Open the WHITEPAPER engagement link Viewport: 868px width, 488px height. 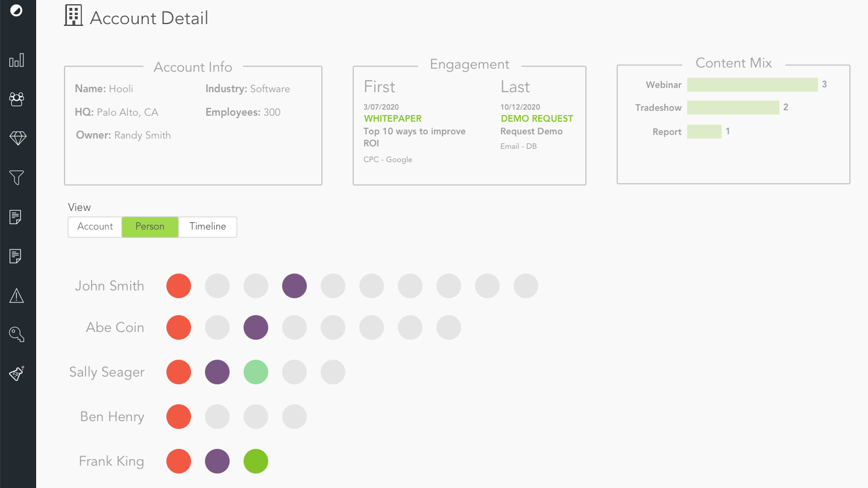tap(392, 118)
